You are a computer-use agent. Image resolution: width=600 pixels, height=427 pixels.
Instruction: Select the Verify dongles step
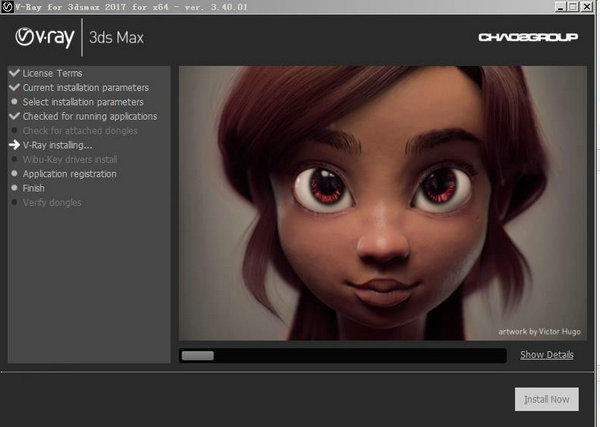pyautogui.click(x=52, y=203)
